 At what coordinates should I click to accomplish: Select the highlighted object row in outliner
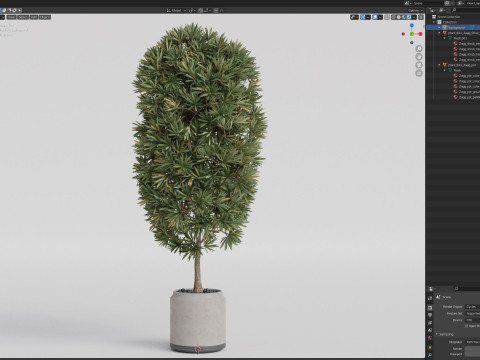[453, 27]
